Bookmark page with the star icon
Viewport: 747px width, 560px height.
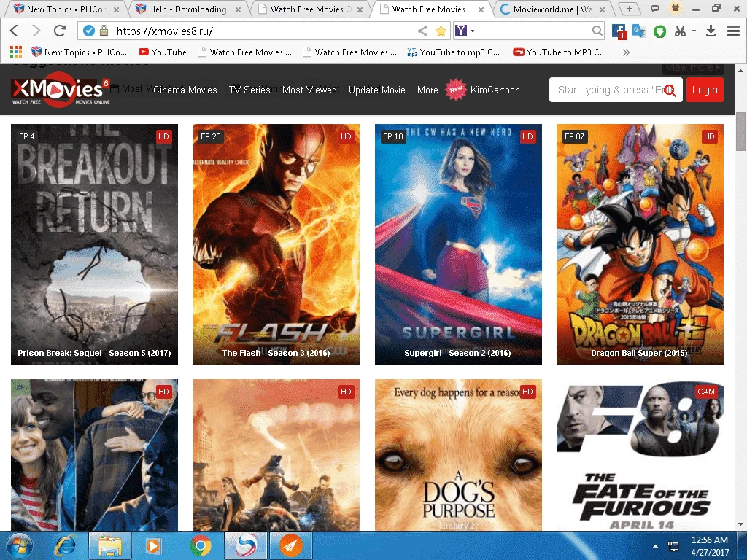441,31
